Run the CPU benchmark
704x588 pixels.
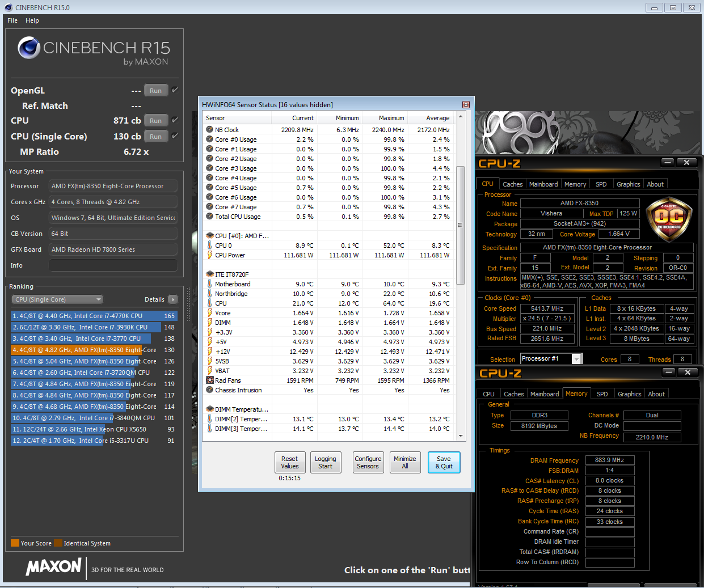156,121
